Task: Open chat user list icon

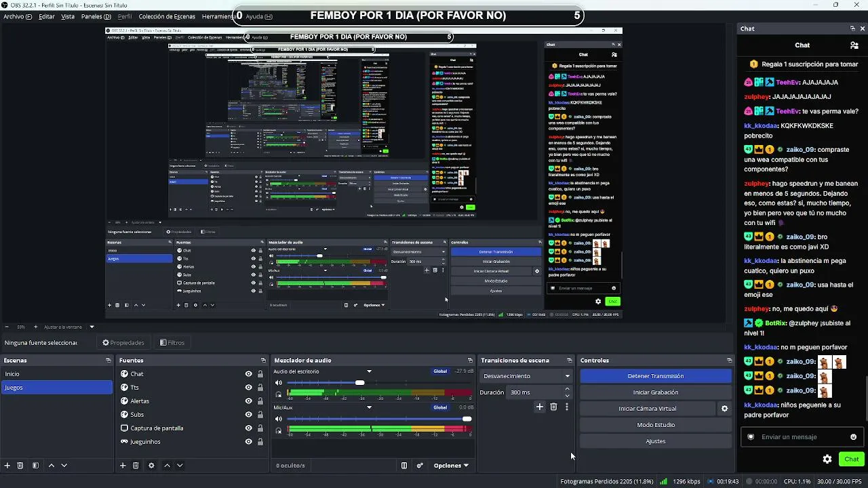Action: click(854, 45)
